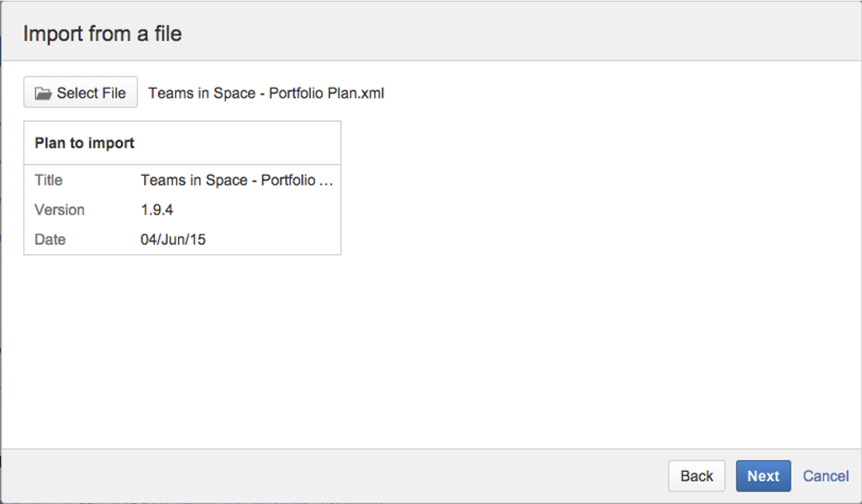This screenshot has height=504, width=862.
Task: Click the Version row label
Action: (x=60, y=210)
